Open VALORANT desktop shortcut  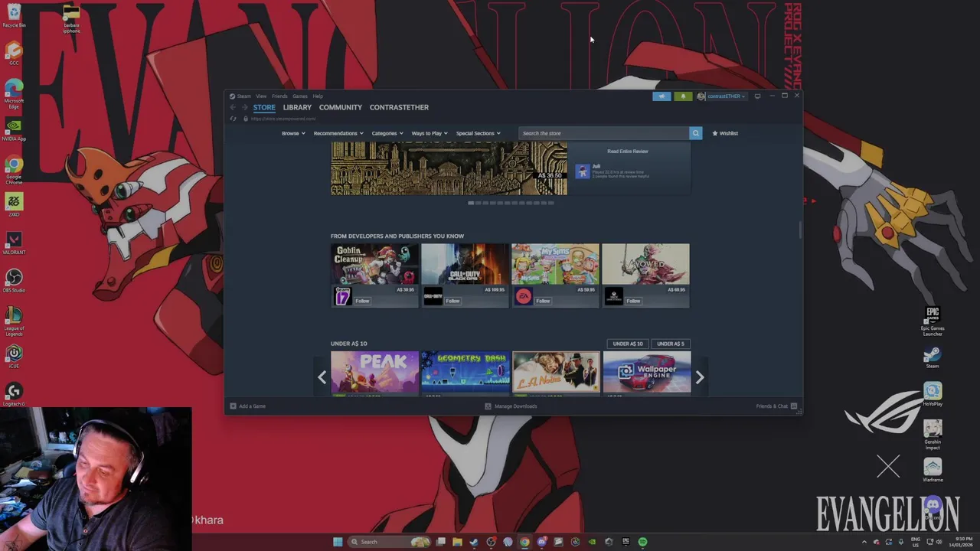pos(13,243)
